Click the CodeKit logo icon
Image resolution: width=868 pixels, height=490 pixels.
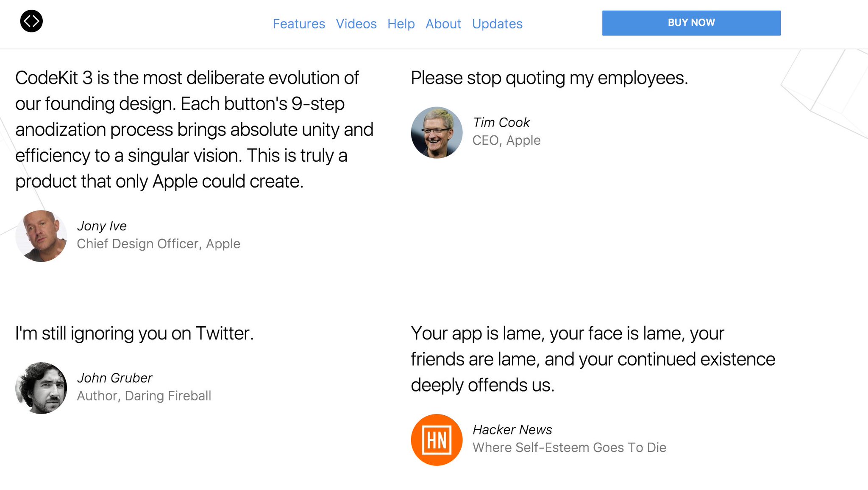coord(31,21)
